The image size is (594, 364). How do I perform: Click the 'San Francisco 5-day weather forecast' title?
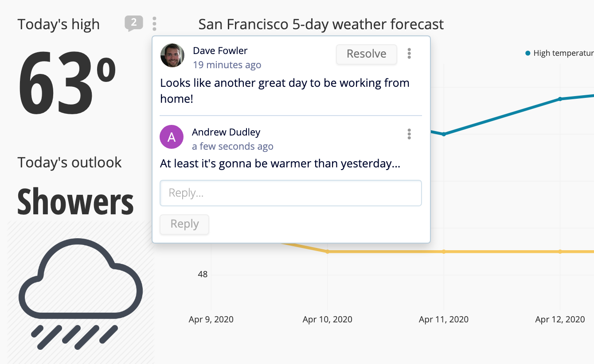click(320, 24)
